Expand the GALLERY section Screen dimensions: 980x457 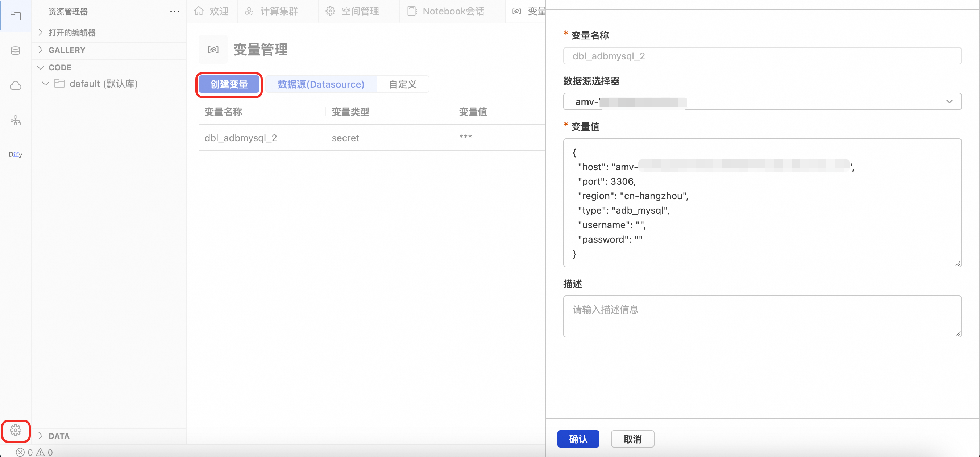pos(67,50)
